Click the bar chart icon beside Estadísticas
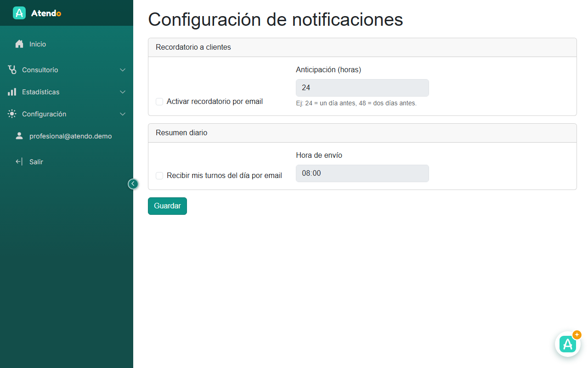The width and height of the screenshot is (588, 368). click(x=12, y=92)
